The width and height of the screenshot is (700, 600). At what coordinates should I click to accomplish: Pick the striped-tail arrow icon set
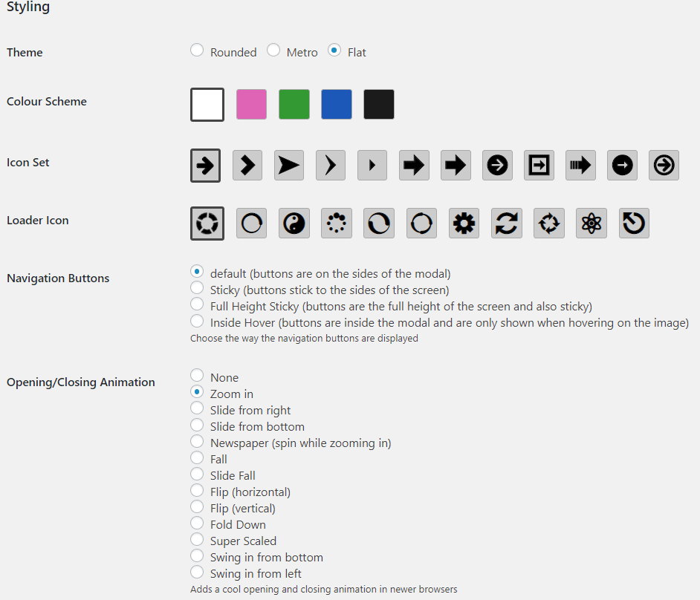pos(580,166)
